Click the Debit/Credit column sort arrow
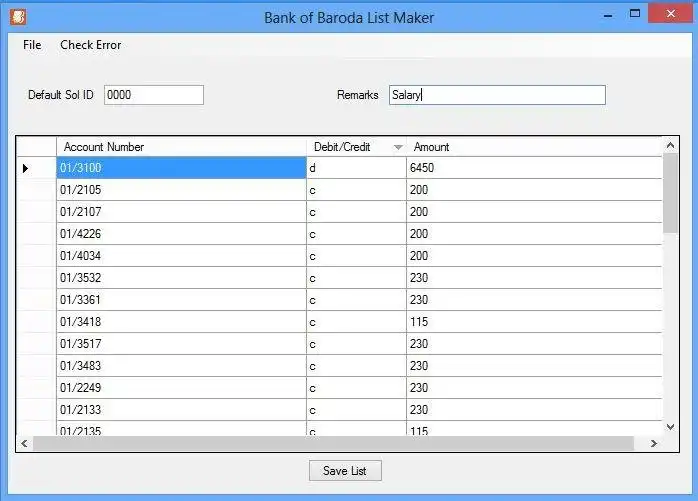This screenshot has width=698, height=501. [x=398, y=147]
